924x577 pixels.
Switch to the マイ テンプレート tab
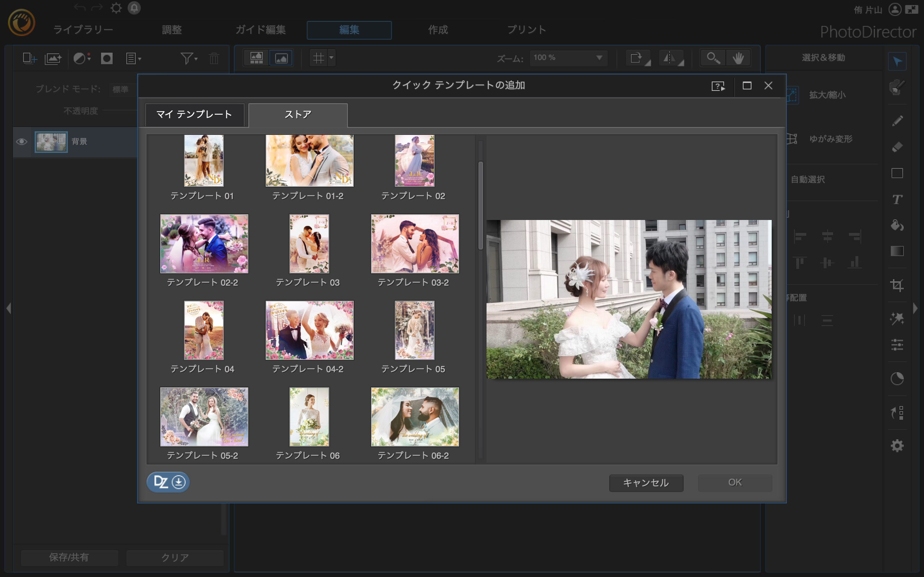pyautogui.click(x=194, y=114)
